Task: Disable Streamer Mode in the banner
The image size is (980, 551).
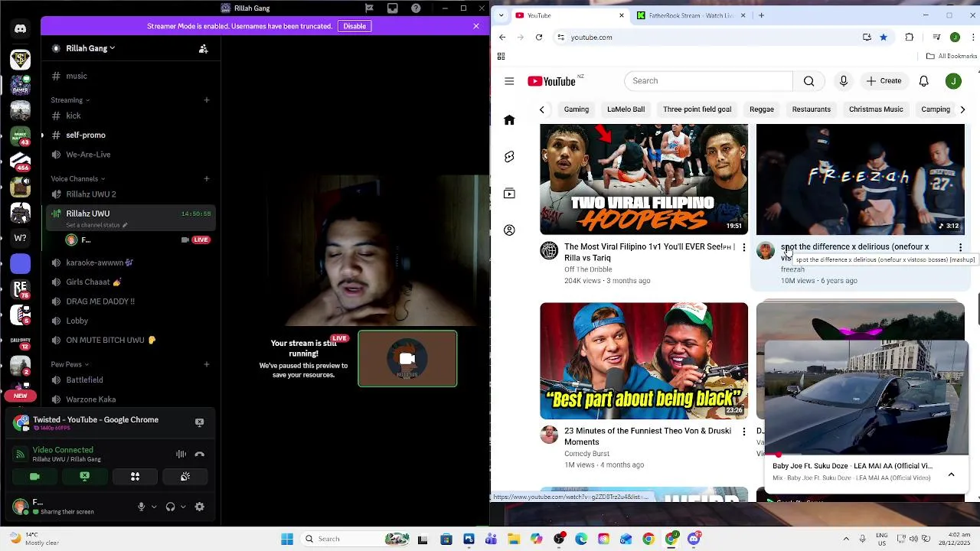Action: pos(354,26)
